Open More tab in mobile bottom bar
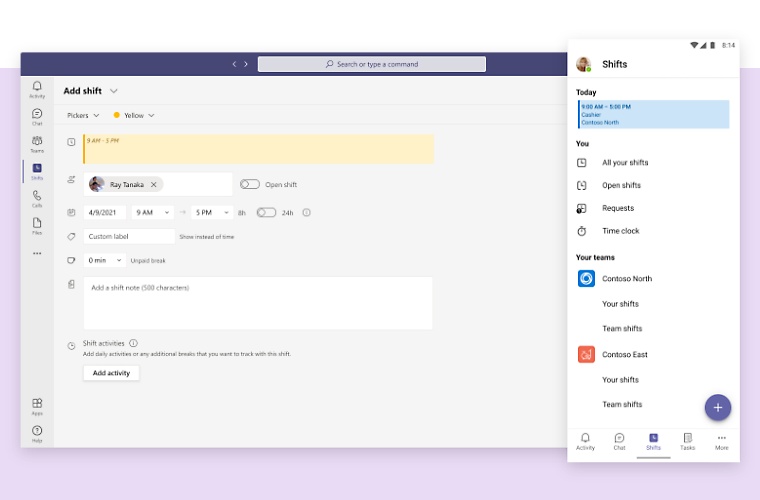The width and height of the screenshot is (760, 500). click(x=721, y=441)
